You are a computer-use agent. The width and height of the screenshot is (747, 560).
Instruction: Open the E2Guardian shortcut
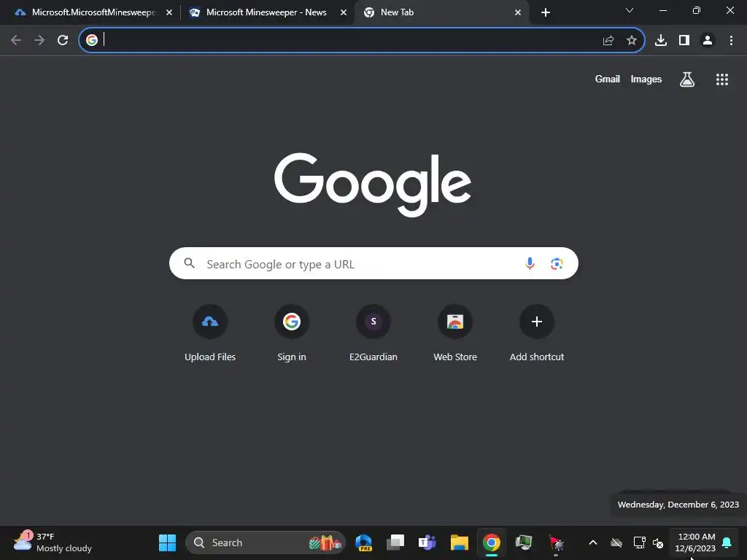[373, 333]
